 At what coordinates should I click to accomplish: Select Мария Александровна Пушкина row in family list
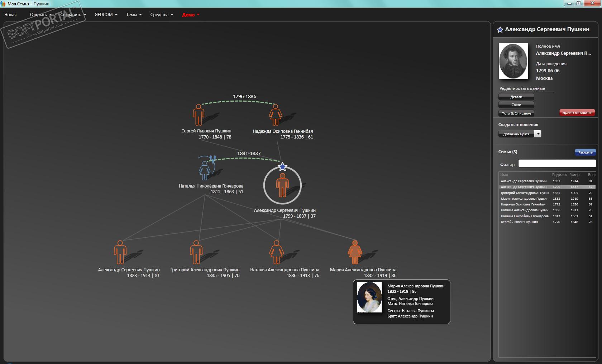tap(547, 199)
